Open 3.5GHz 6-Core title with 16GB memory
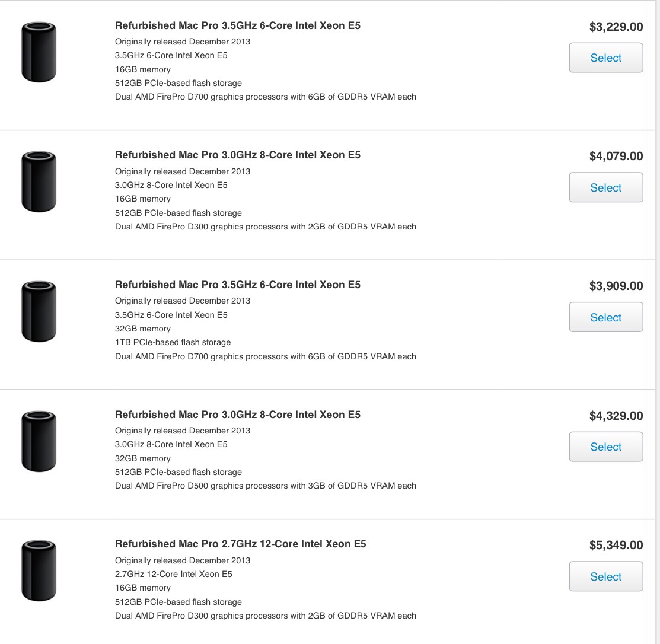 point(238,25)
